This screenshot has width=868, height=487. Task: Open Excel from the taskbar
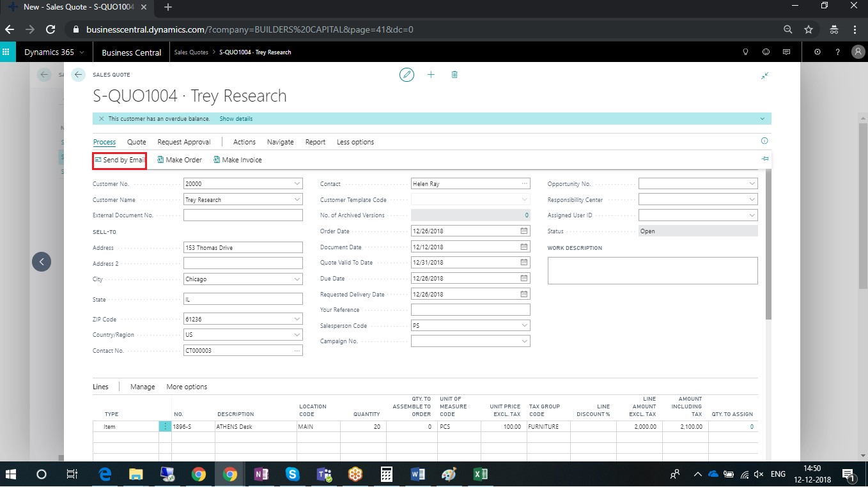(x=480, y=475)
